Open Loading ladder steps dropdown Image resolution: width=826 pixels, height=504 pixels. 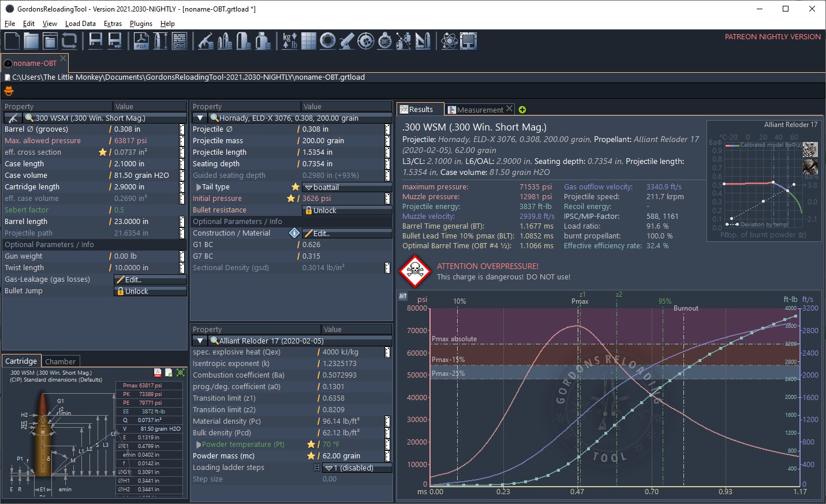click(x=357, y=468)
